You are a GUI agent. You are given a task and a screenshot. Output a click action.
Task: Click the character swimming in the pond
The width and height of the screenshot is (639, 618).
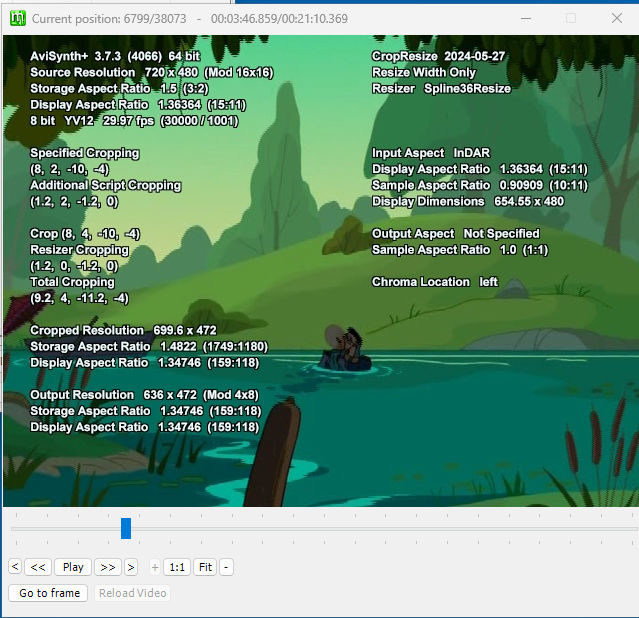(346, 349)
